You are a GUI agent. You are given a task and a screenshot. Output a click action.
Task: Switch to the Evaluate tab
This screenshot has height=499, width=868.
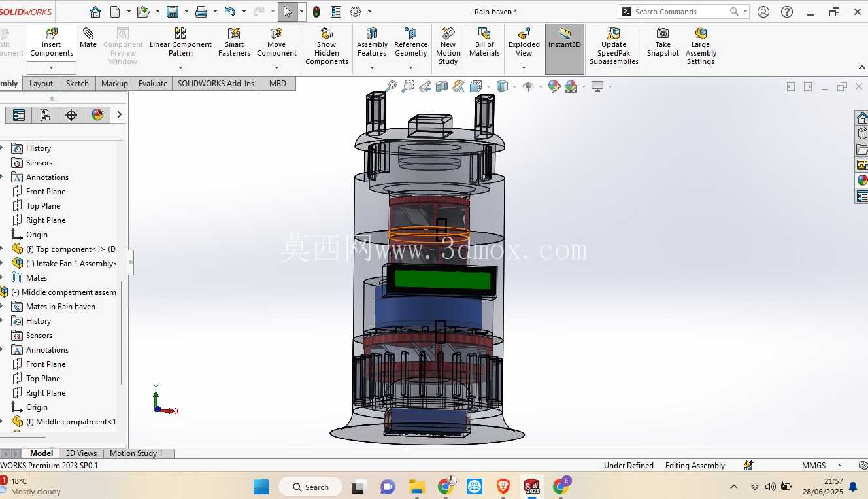pos(153,84)
